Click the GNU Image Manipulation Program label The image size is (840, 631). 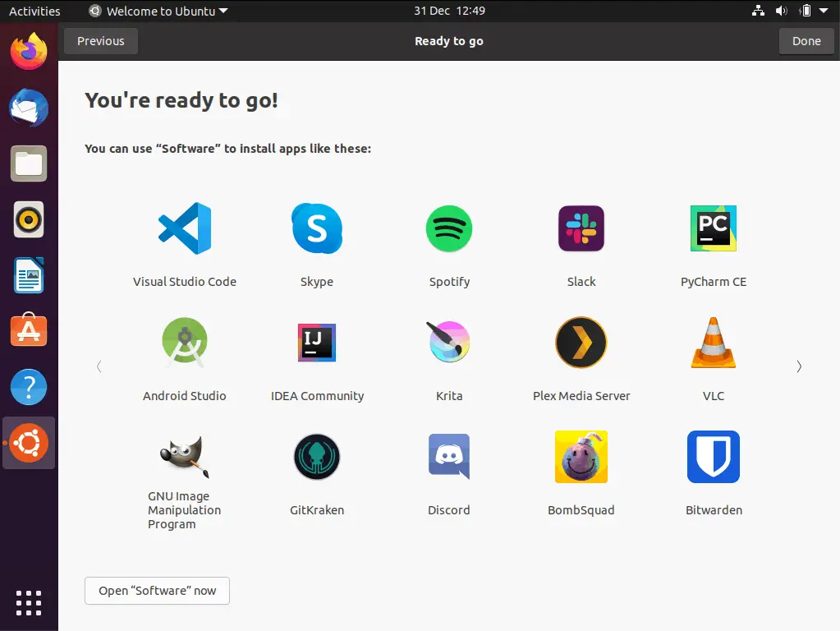pos(185,510)
